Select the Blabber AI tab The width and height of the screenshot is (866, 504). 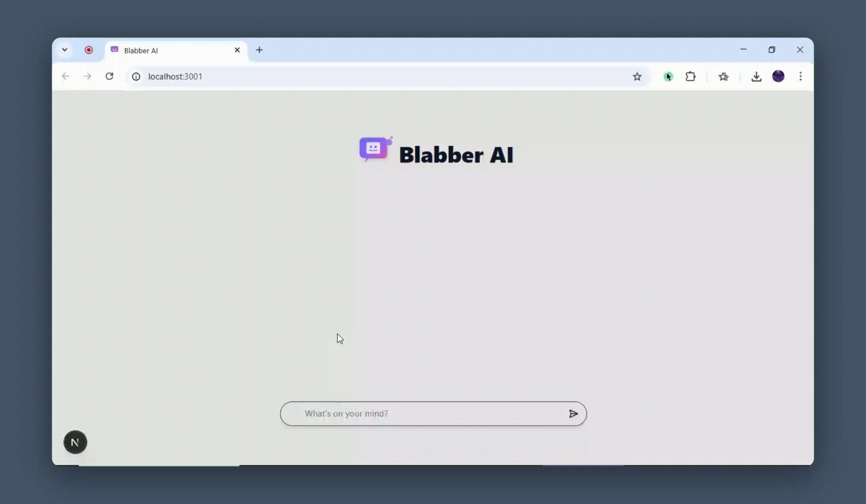click(x=163, y=50)
